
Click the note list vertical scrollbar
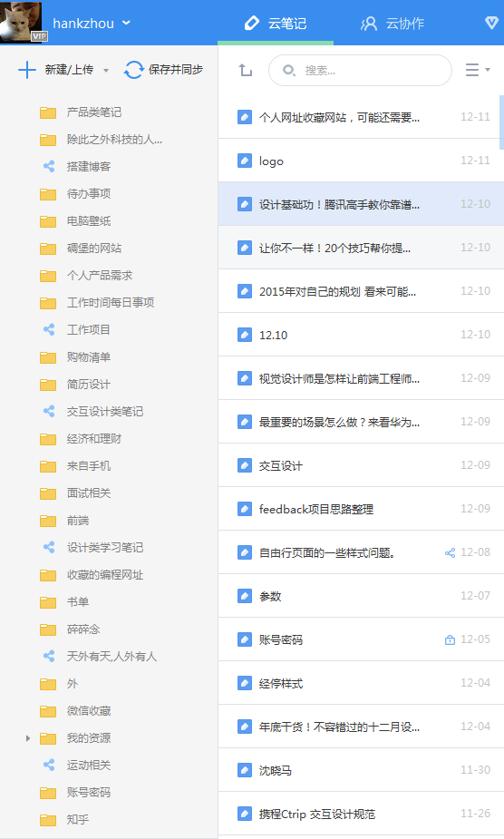point(501,122)
